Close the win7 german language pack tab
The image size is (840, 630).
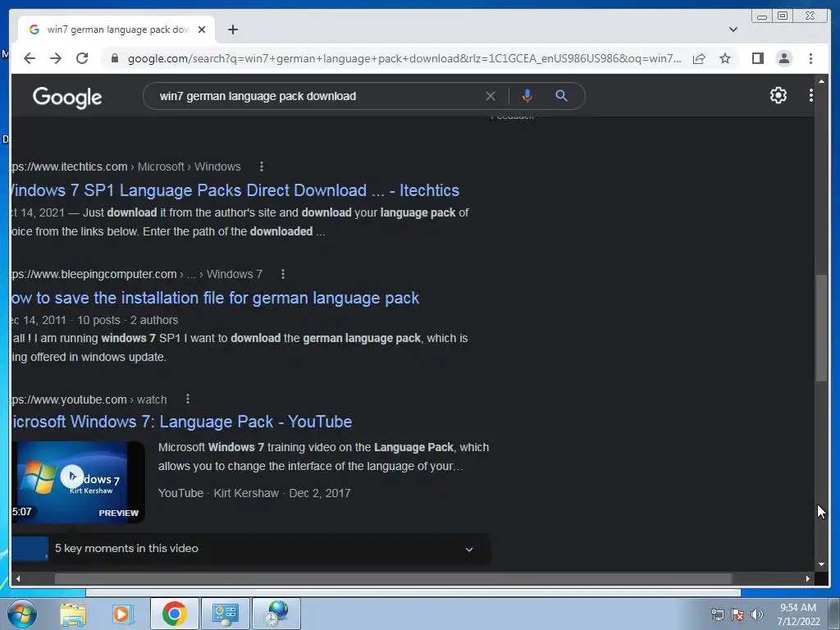(x=202, y=30)
